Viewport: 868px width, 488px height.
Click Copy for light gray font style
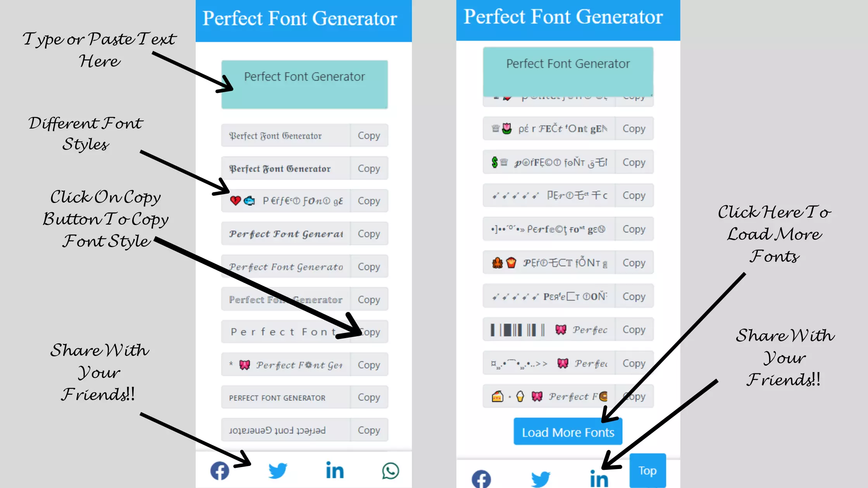pos(369,300)
